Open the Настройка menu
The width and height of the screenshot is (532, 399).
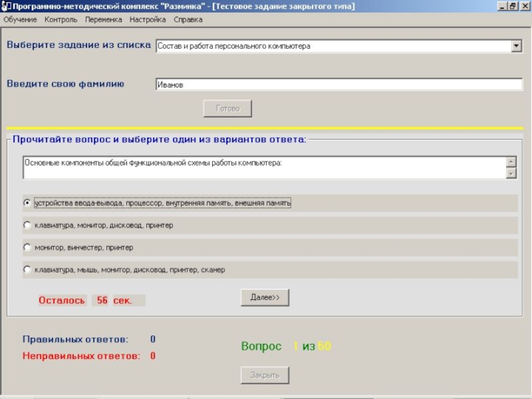pyautogui.click(x=148, y=20)
